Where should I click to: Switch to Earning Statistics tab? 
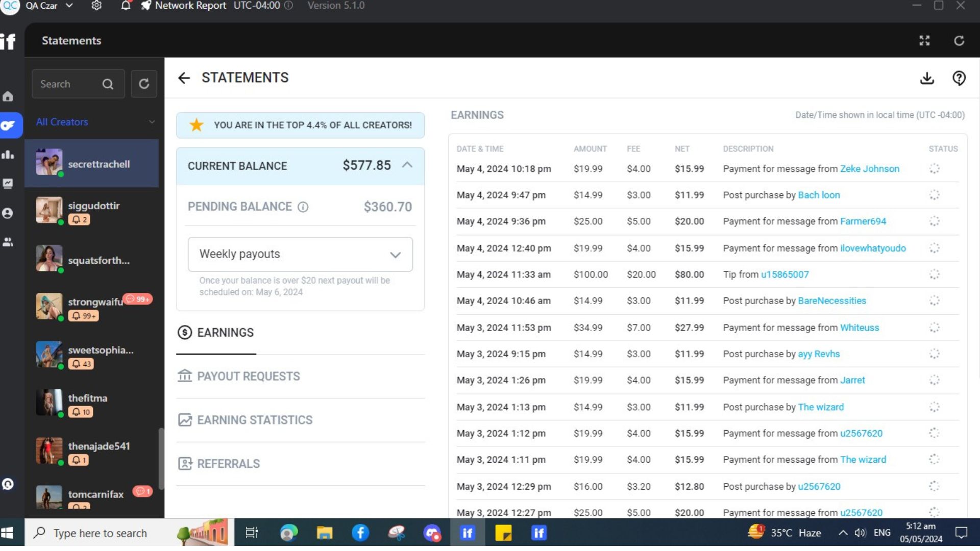click(x=254, y=420)
